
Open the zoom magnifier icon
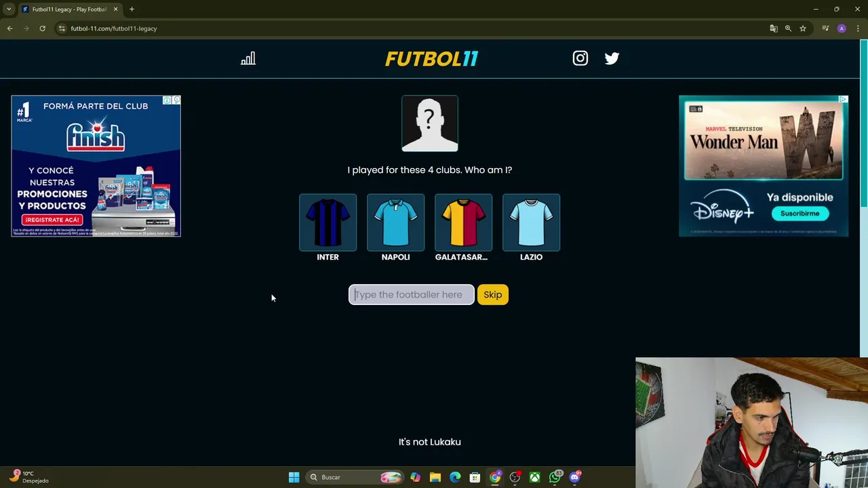pyautogui.click(x=788, y=28)
